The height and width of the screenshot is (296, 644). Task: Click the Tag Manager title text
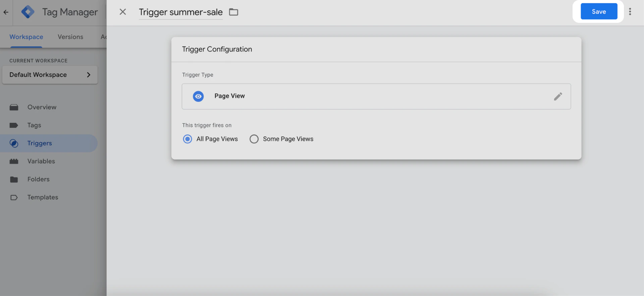tap(70, 12)
